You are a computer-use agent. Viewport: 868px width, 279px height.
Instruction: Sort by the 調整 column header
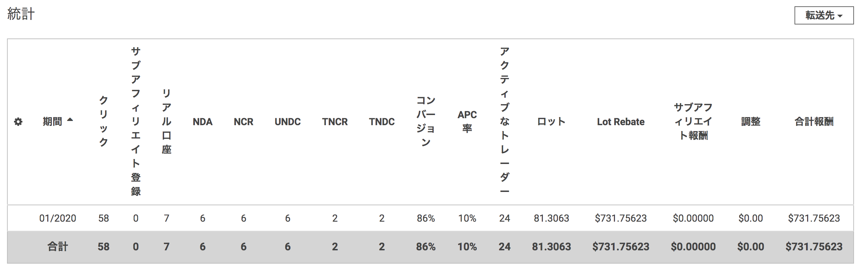(750, 122)
